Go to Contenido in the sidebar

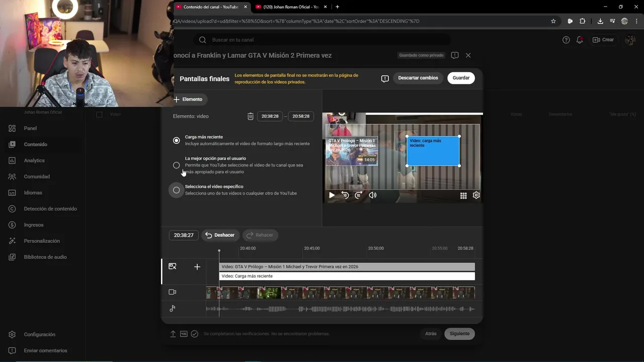click(35, 144)
